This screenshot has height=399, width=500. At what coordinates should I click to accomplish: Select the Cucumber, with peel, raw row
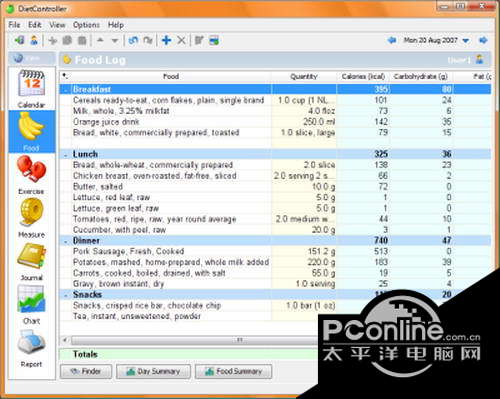point(275,230)
